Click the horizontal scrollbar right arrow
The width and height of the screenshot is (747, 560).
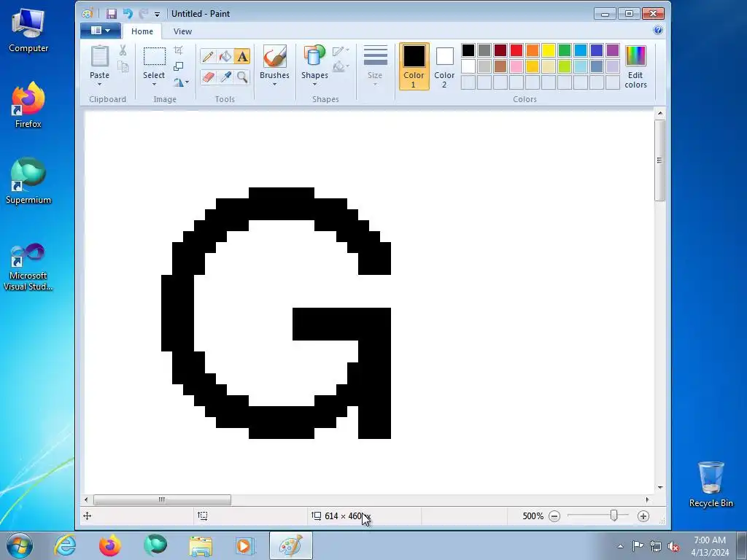[x=647, y=499]
